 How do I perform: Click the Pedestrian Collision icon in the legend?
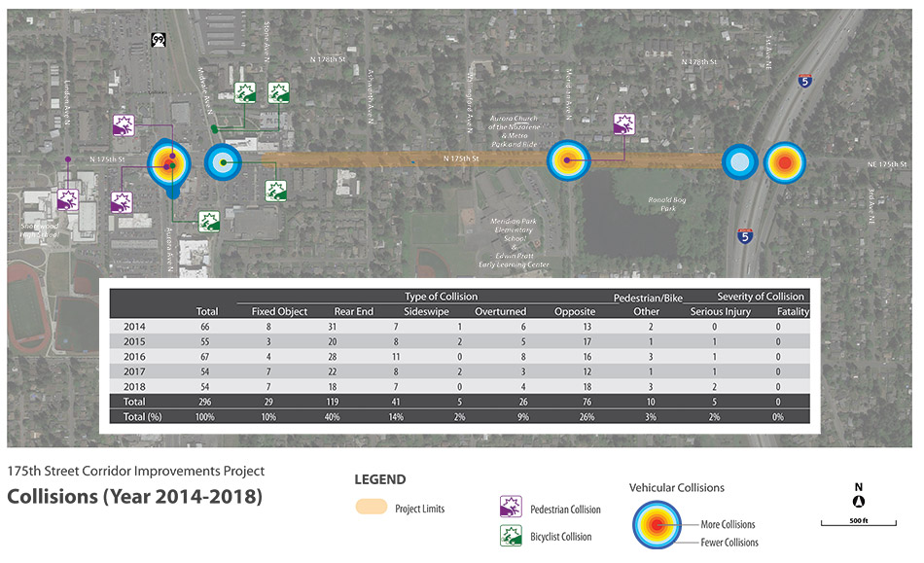tap(511, 507)
